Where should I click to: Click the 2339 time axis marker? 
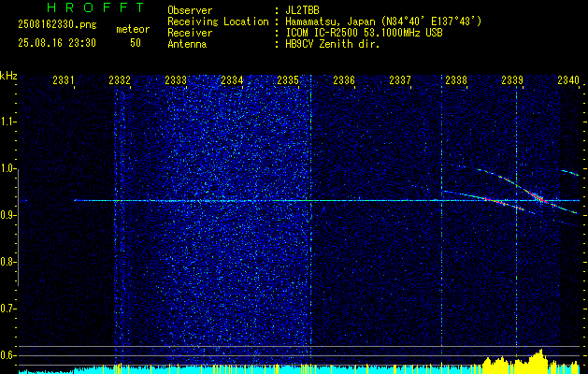512,80
